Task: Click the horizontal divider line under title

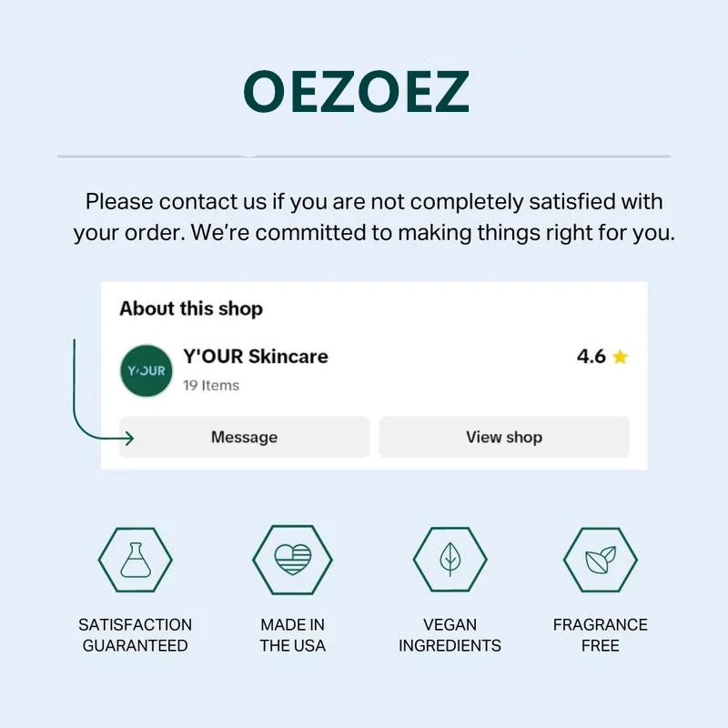Action: [x=364, y=157]
